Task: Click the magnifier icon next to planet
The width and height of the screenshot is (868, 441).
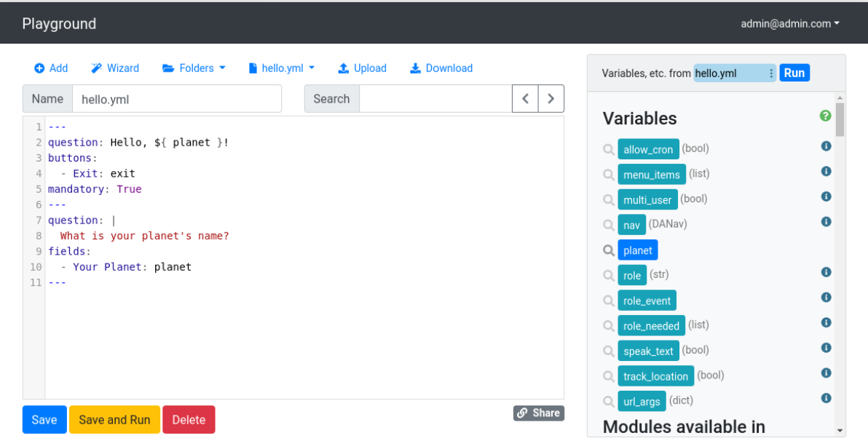Action: 609,250
